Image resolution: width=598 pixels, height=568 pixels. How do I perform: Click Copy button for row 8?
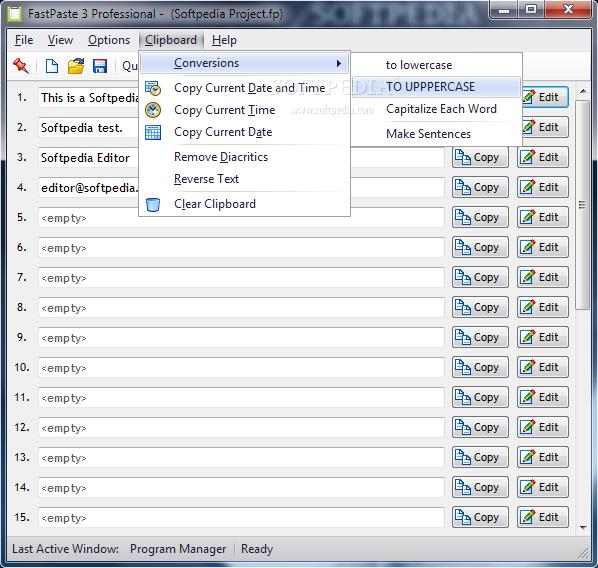point(480,307)
